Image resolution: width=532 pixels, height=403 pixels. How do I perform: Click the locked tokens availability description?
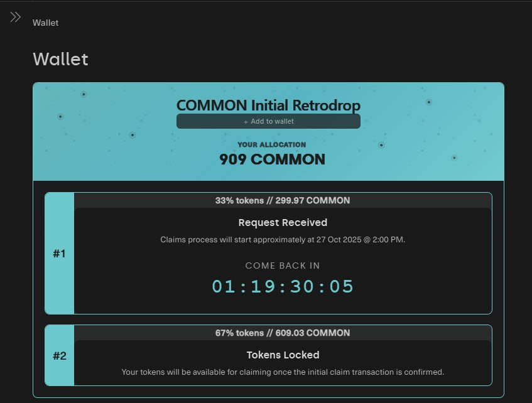pyautogui.click(x=283, y=372)
